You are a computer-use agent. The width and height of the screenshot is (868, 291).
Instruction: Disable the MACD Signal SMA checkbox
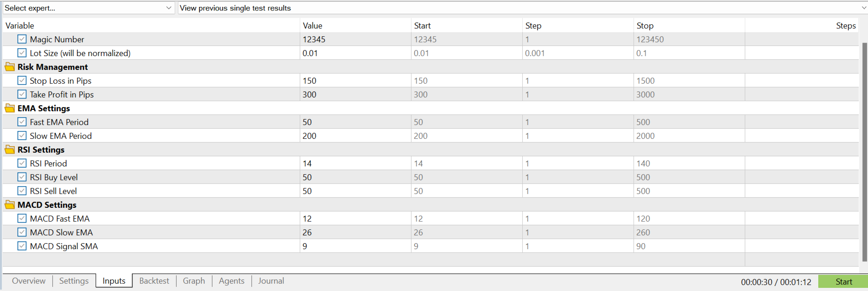(x=22, y=246)
